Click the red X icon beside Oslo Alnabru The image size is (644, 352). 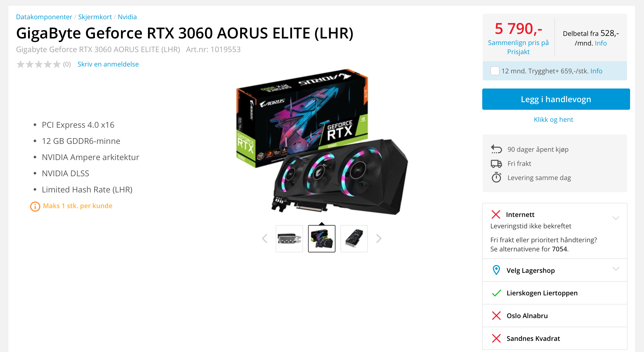pyautogui.click(x=496, y=316)
